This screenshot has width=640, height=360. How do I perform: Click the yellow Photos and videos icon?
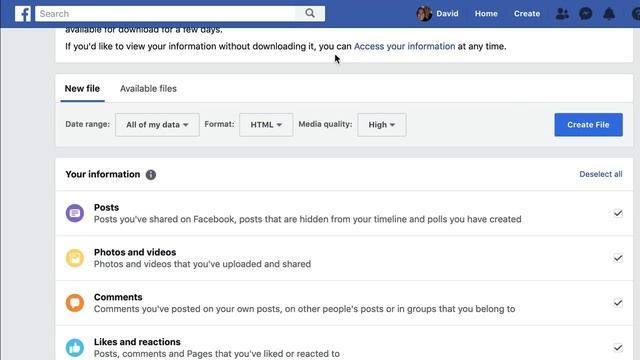coord(75,258)
